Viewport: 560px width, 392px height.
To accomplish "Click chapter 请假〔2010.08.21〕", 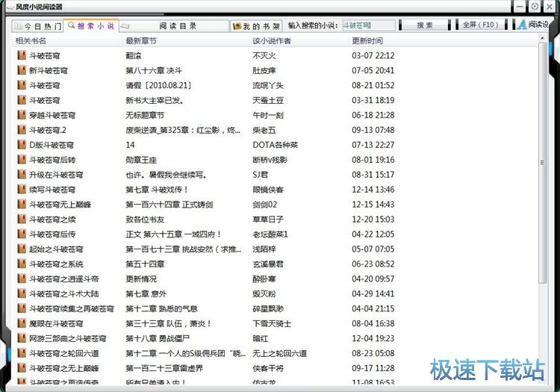I will tap(158, 85).
